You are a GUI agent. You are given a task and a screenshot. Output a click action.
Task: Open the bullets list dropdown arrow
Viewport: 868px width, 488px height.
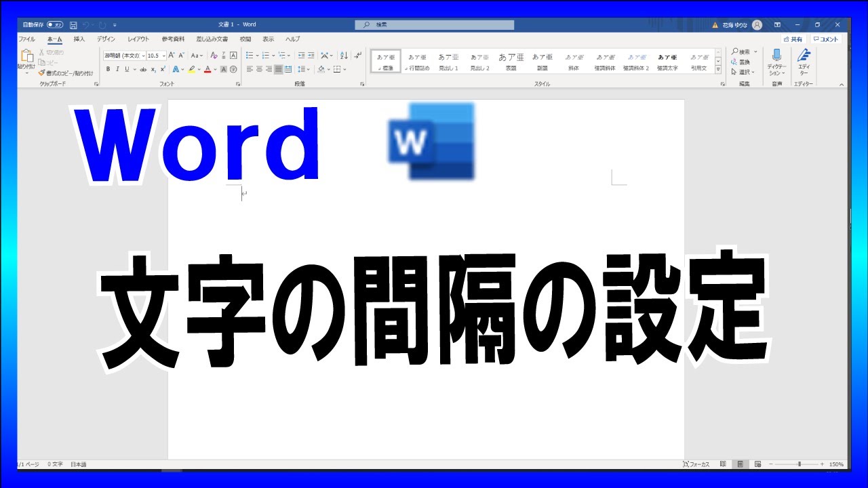[256, 56]
